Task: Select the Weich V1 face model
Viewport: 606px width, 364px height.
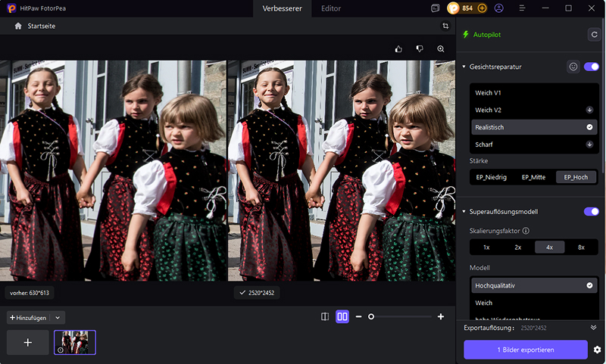Action: (x=534, y=92)
